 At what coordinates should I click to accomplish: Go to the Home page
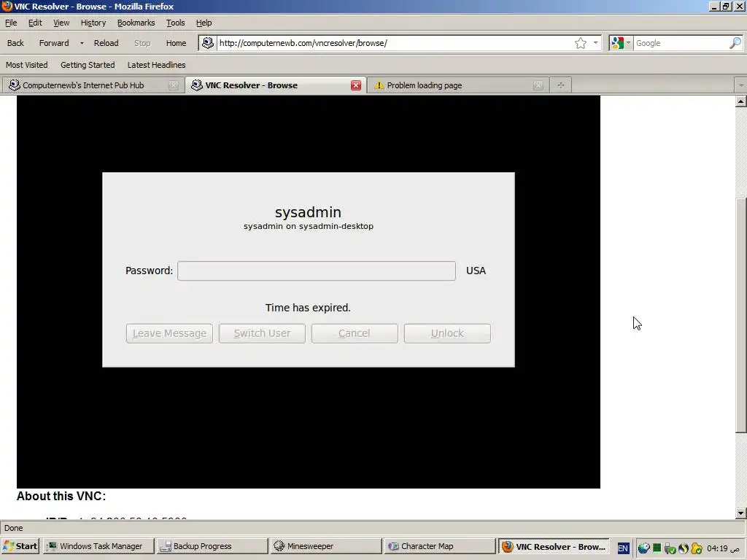click(176, 43)
